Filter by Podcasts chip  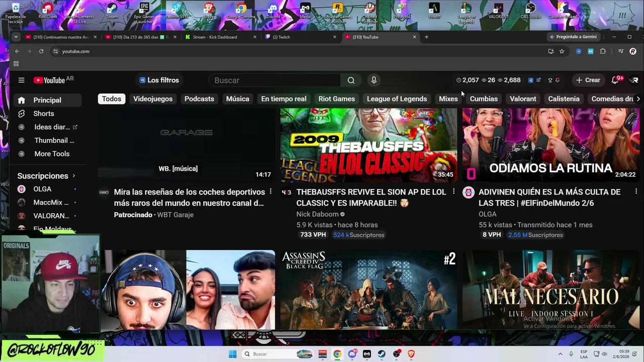(x=199, y=99)
